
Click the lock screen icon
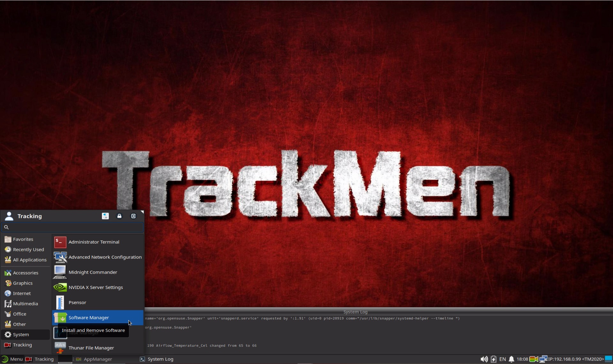click(x=119, y=216)
